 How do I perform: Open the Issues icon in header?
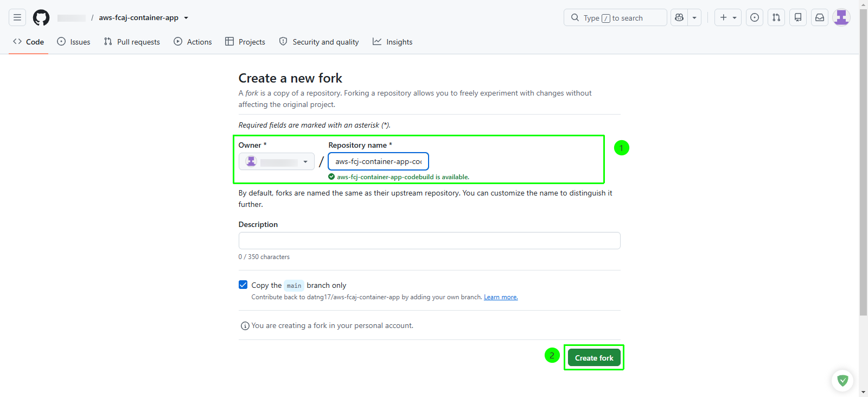(755, 17)
